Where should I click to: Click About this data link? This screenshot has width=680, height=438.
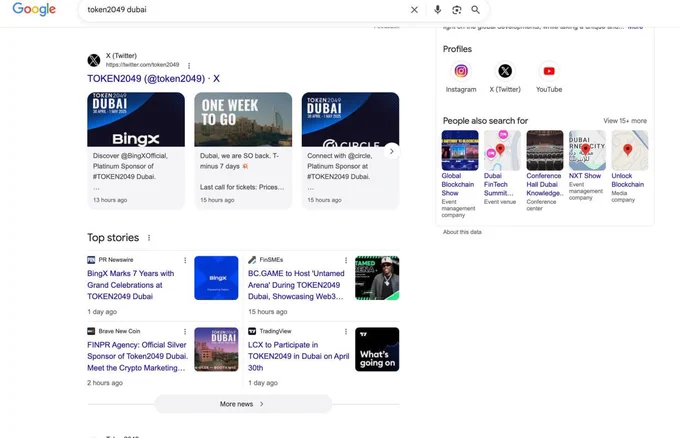(462, 232)
